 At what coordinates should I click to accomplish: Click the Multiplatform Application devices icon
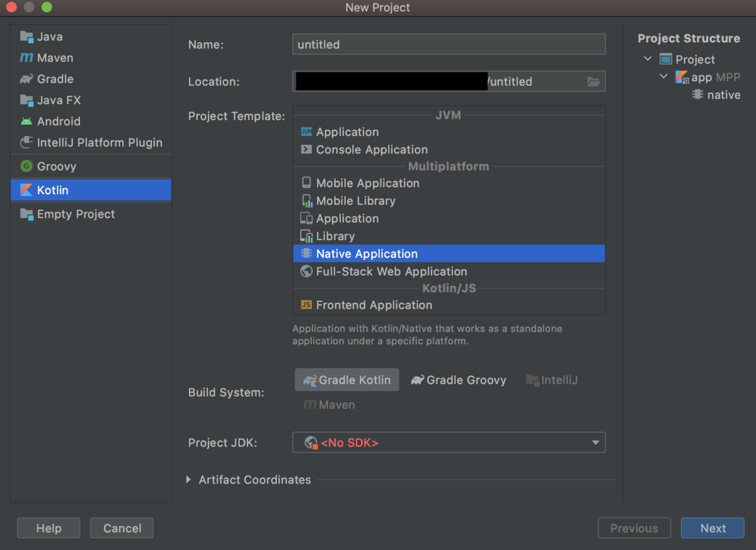307,219
